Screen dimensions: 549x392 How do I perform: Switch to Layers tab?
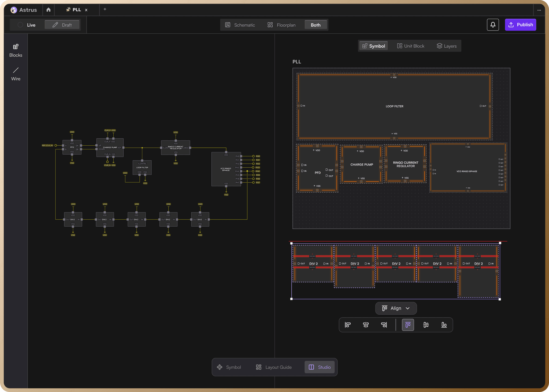[x=447, y=46]
